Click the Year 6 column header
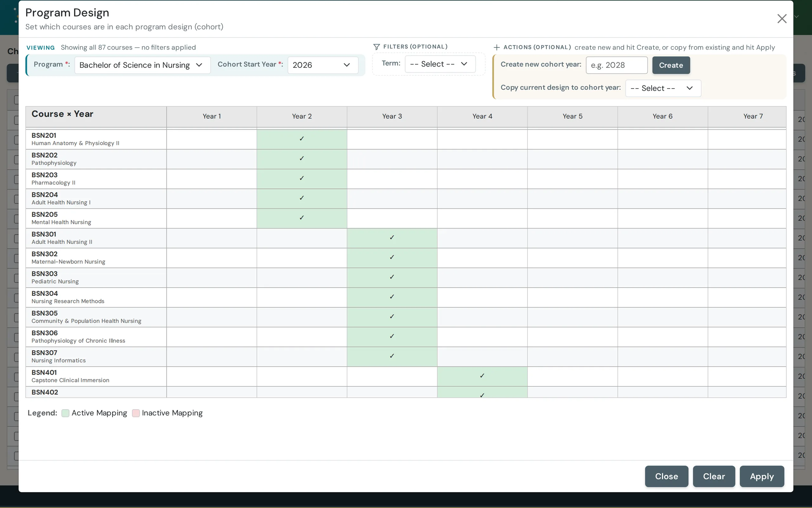Screen dimensions: 812x508 coord(662,117)
